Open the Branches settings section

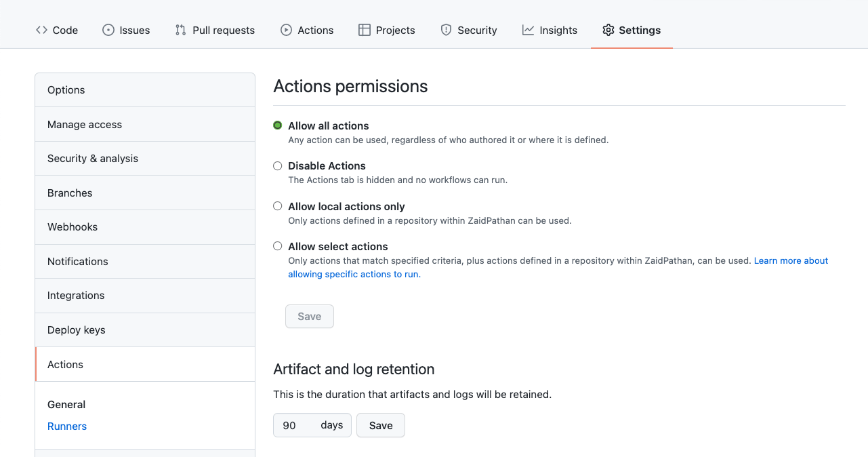click(x=70, y=193)
